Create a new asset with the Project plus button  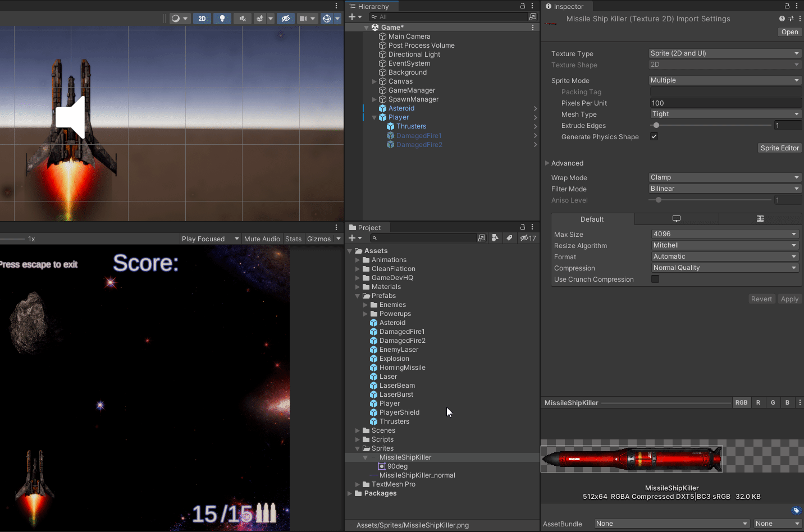click(355, 238)
